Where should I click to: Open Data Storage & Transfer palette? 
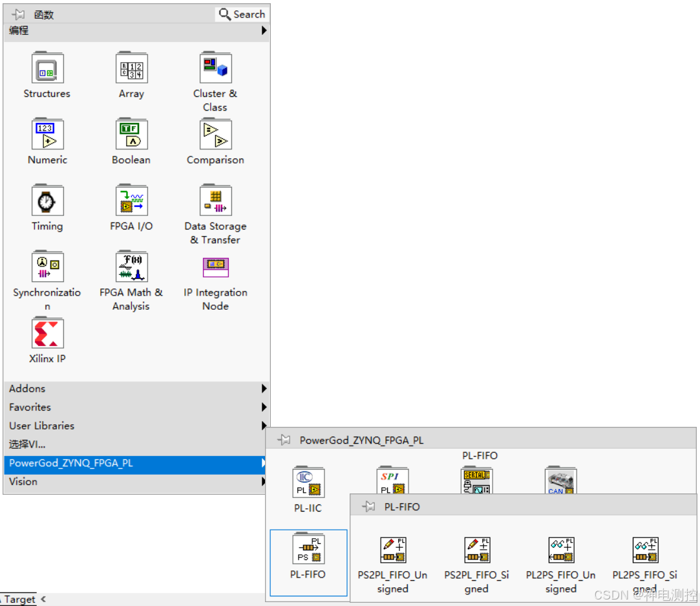(216, 200)
